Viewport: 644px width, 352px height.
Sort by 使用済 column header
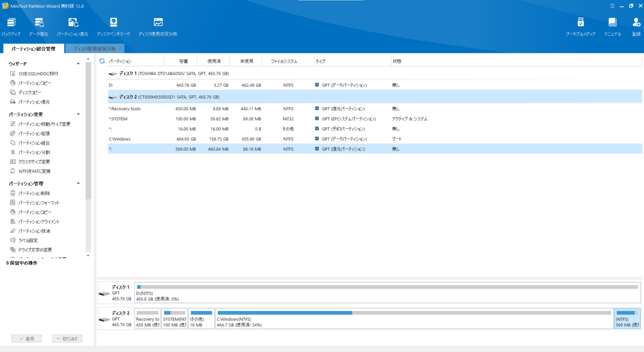point(213,61)
